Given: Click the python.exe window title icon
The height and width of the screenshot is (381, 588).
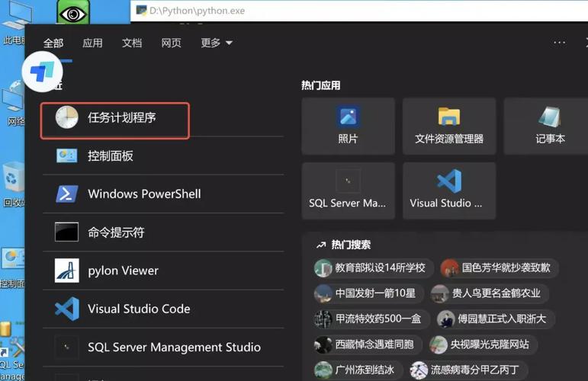Looking at the screenshot, I should 141,10.
